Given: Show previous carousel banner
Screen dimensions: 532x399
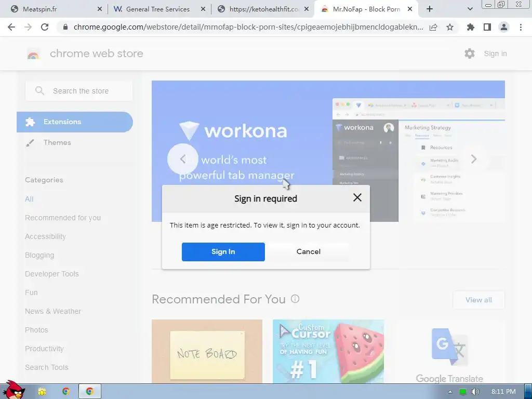Looking at the screenshot, I should (x=182, y=159).
